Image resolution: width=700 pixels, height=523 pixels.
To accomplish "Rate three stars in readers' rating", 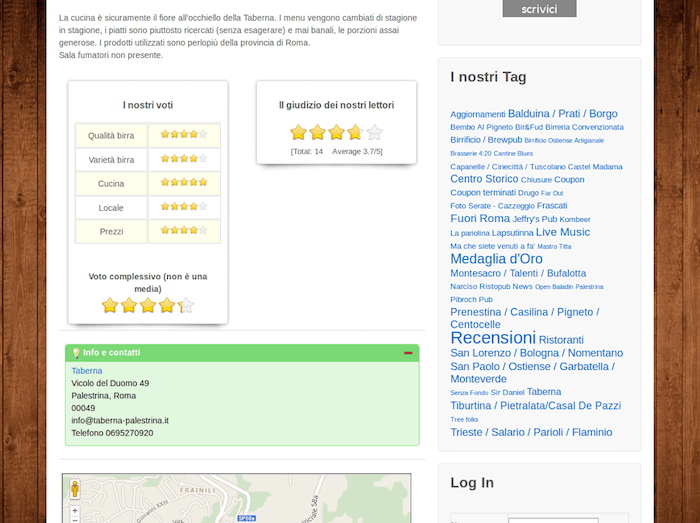I will [x=336, y=132].
